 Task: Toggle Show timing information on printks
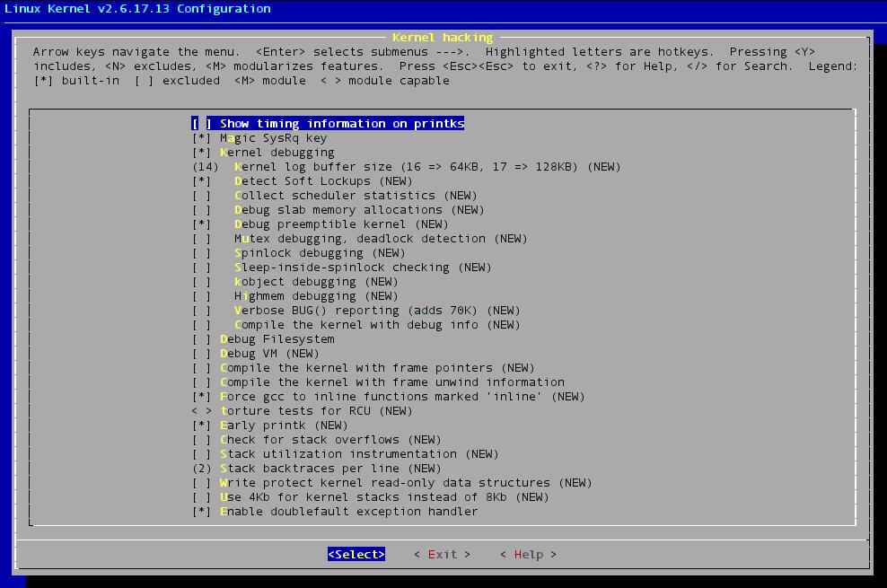(328, 123)
